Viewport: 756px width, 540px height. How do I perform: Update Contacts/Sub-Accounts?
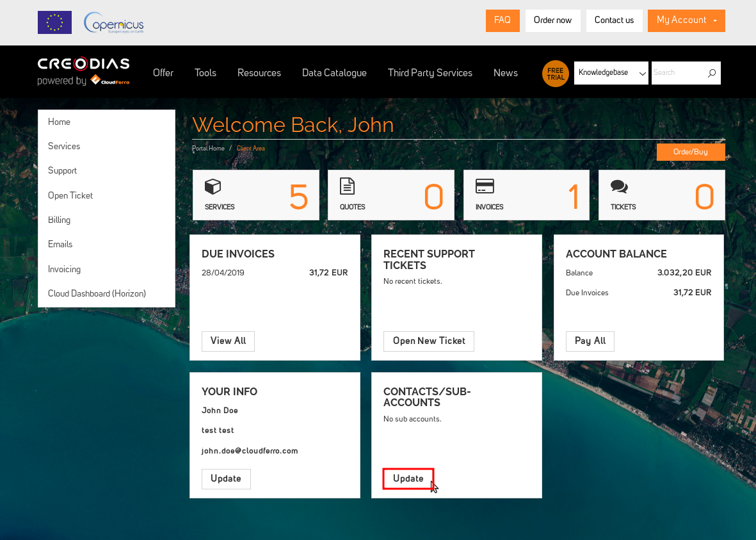408,479
